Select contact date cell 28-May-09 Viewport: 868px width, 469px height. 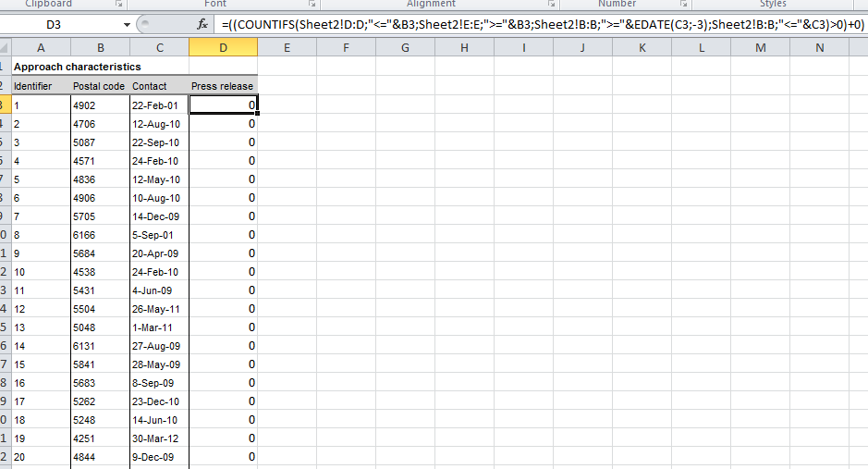pyautogui.click(x=159, y=364)
